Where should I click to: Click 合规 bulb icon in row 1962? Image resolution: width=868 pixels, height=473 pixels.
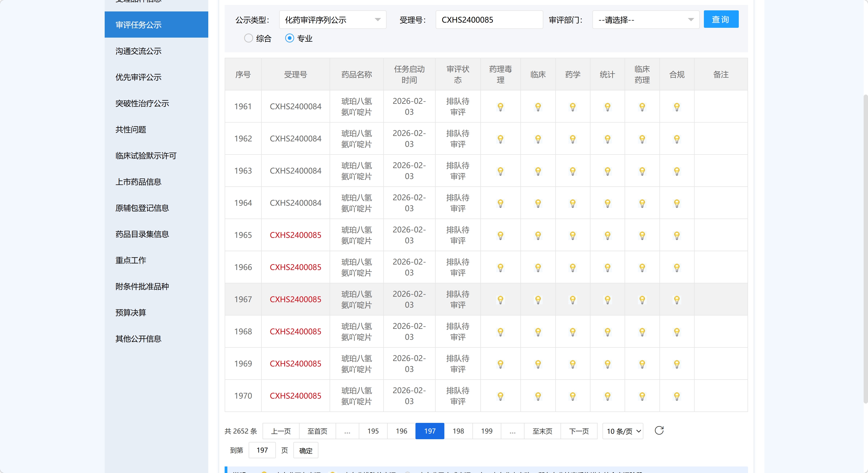677,139
